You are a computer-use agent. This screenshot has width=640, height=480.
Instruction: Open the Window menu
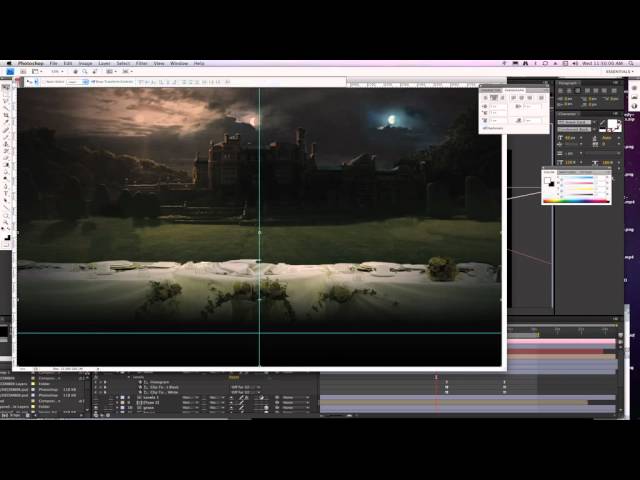pyautogui.click(x=179, y=64)
